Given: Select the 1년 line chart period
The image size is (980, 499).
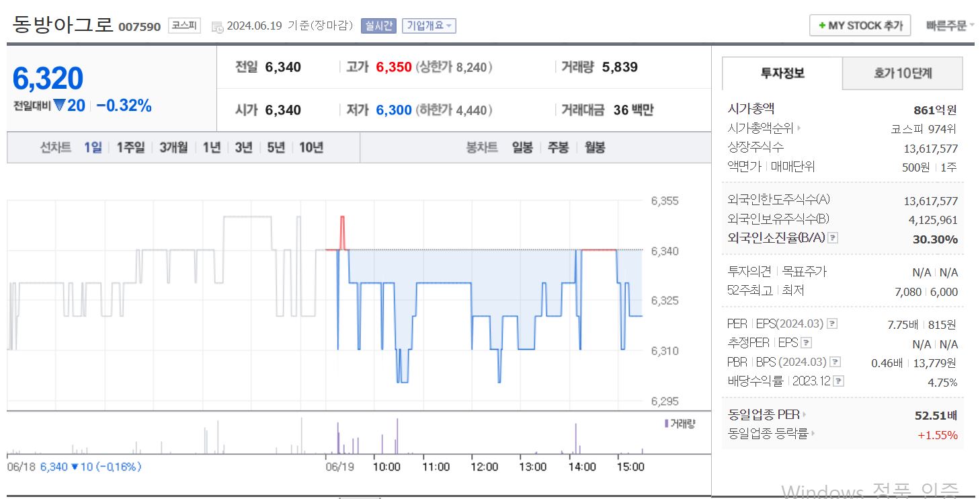Looking at the screenshot, I should pyautogui.click(x=212, y=147).
